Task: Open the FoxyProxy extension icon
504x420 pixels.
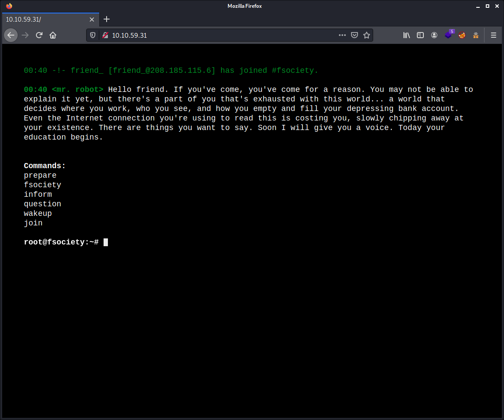Action: pos(462,36)
